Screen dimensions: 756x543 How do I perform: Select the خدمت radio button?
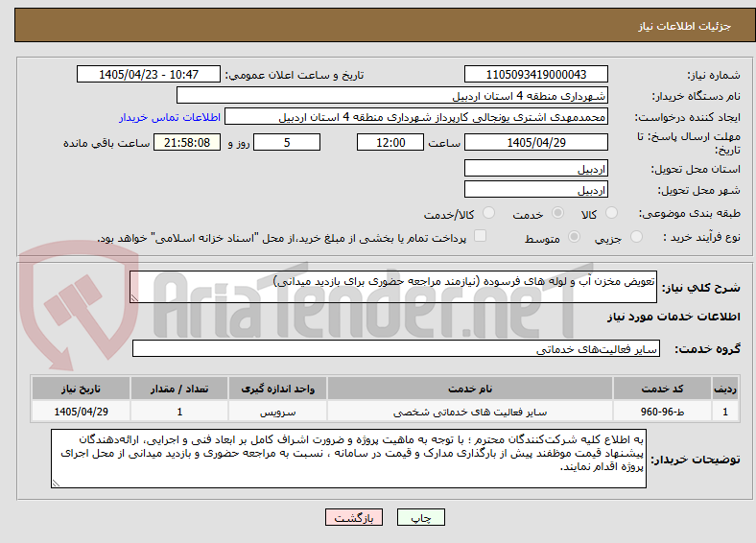click(557, 213)
